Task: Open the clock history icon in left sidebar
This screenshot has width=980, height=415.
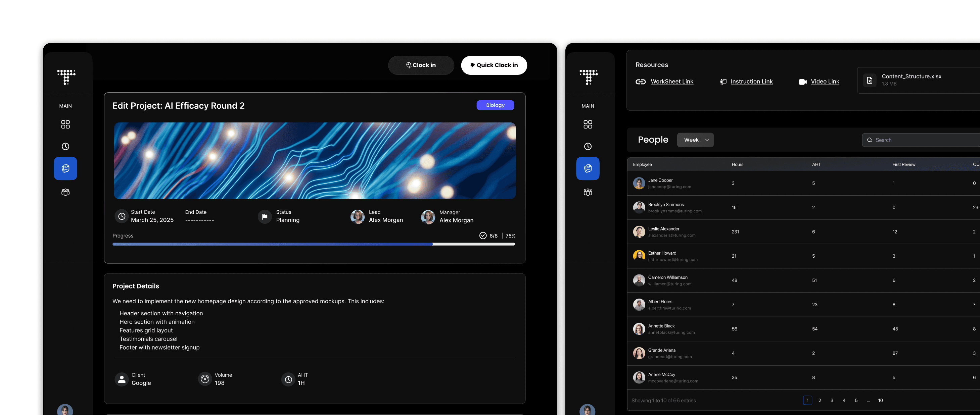Action: (x=65, y=146)
